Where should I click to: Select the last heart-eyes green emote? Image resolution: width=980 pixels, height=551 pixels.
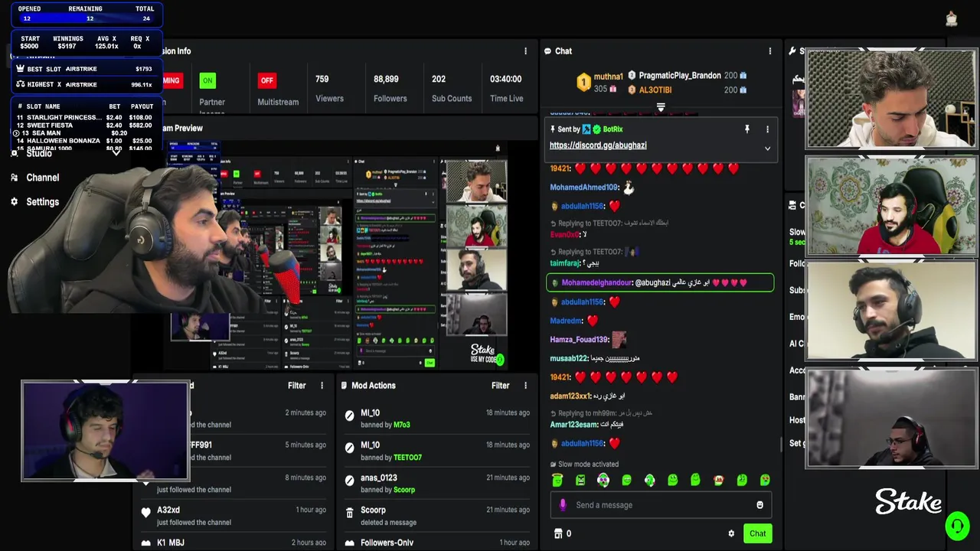coord(765,480)
